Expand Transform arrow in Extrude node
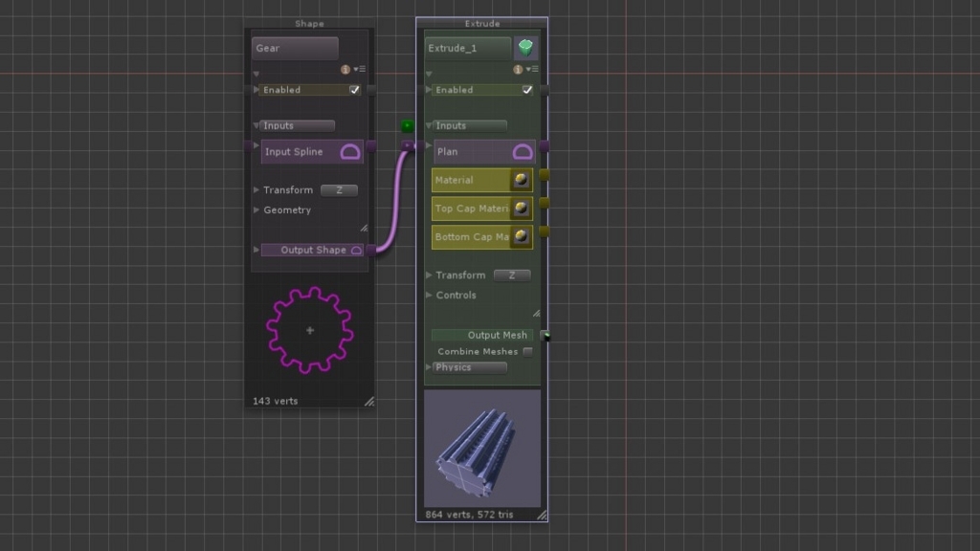Screen dimensions: 980x551 pyautogui.click(x=429, y=275)
